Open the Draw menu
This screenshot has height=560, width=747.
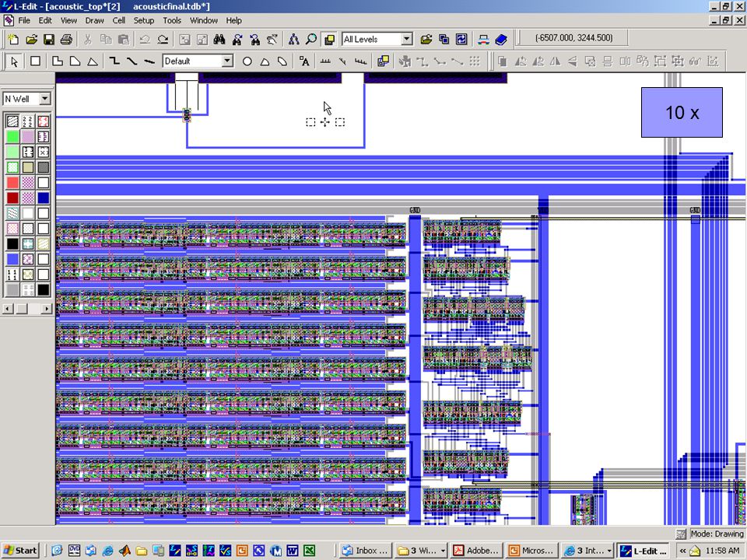point(94,20)
